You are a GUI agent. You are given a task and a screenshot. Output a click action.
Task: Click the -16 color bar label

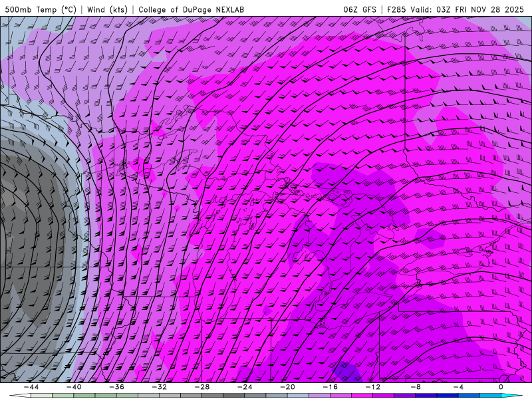coord(330,387)
